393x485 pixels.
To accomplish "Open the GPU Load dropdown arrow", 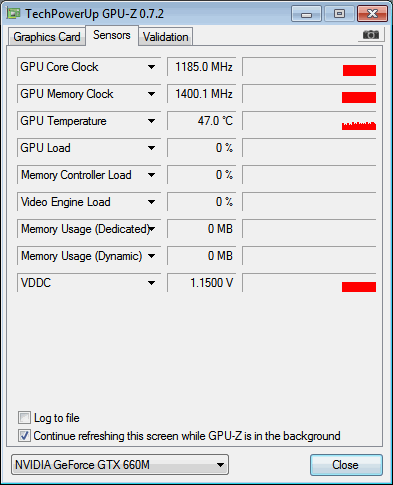I will [151, 148].
